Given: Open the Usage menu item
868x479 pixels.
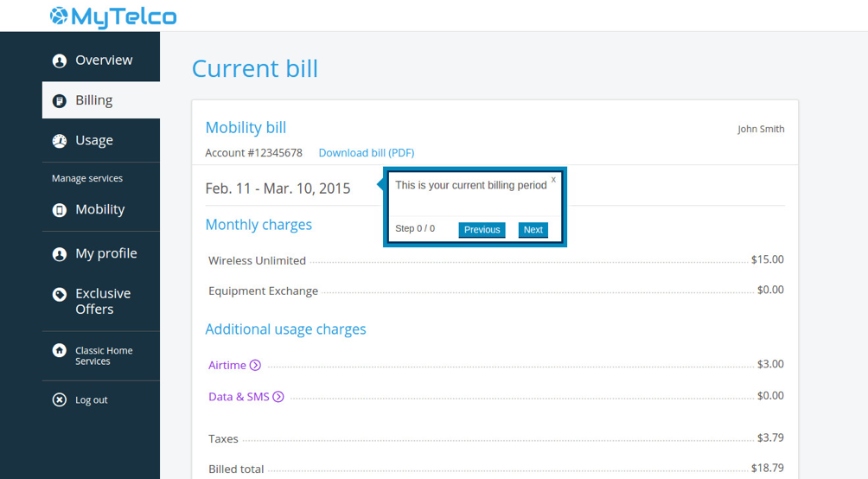Looking at the screenshot, I should coord(93,141).
